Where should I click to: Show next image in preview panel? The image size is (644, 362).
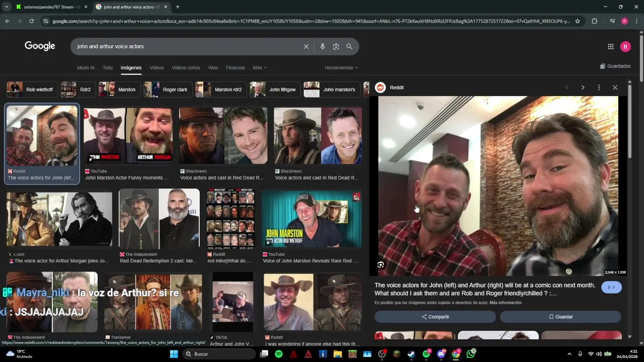pyautogui.click(x=583, y=87)
